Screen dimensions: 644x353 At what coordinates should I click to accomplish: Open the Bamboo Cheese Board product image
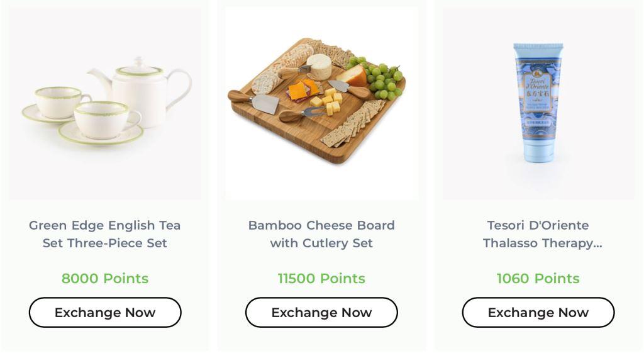coord(321,103)
